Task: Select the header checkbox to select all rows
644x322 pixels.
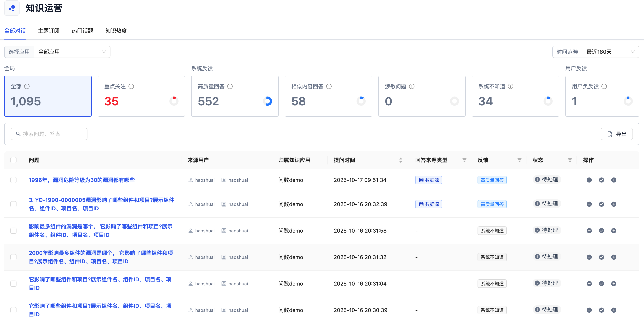Action: (13, 160)
